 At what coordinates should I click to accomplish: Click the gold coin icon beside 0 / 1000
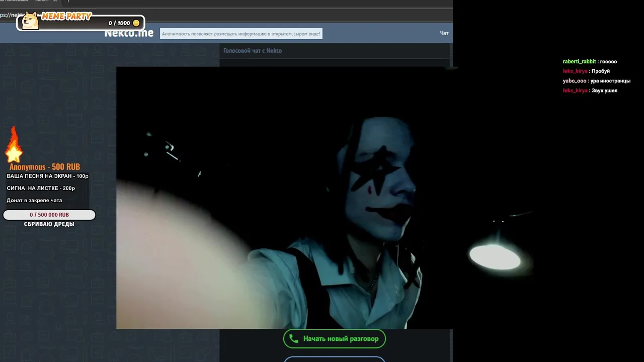click(x=136, y=23)
